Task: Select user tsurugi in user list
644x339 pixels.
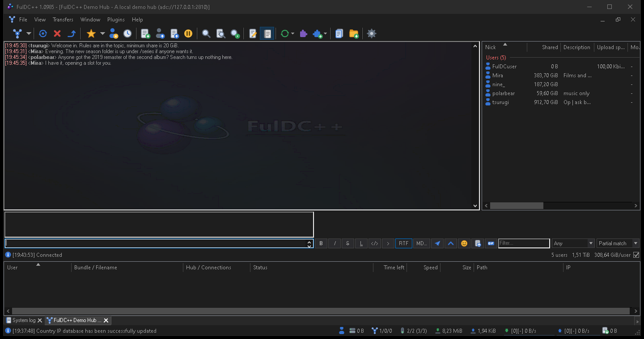Action: [x=561, y=102]
